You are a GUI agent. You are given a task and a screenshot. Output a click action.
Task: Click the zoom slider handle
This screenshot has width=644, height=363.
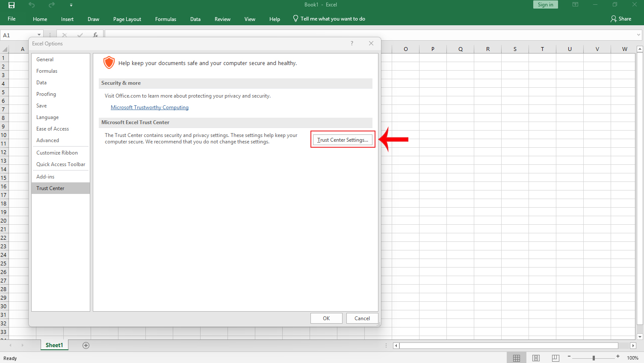[x=594, y=358]
